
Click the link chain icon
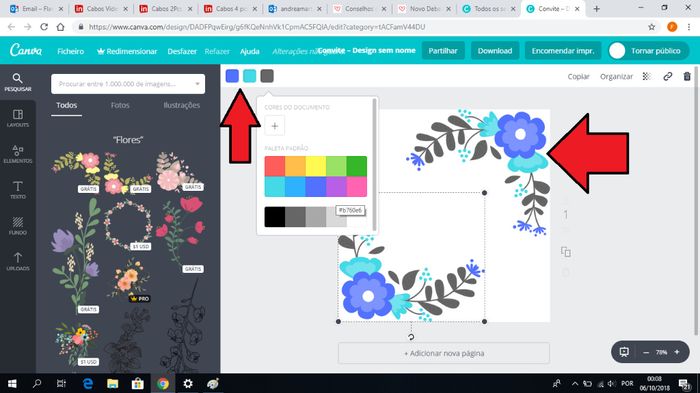(x=667, y=76)
